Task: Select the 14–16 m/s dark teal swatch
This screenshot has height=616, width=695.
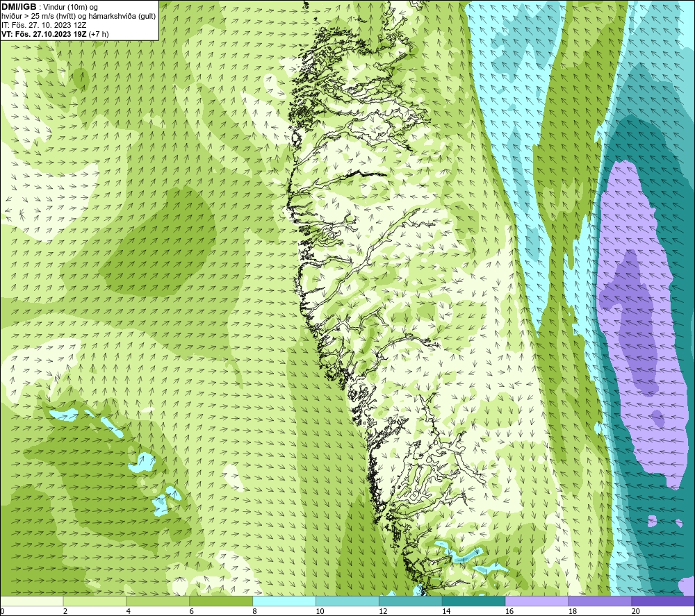Action: point(474,601)
